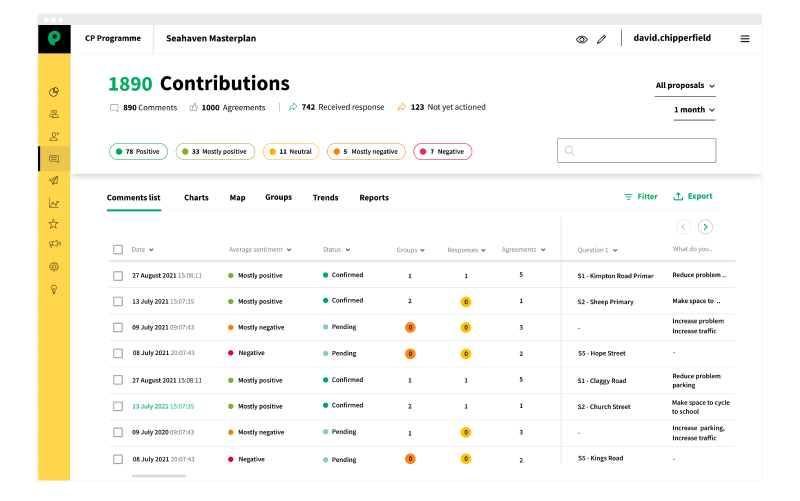Expand the All proposals dropdown
Image resolution: width=800 pixels, height=501 pixels.
[685, 86]
